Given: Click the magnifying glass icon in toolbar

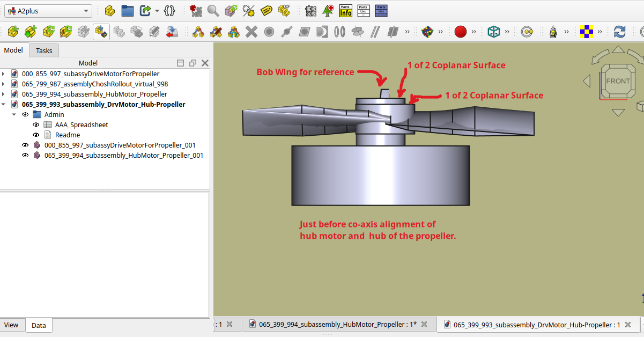Looking at the screenshot, I should pos(213,11).
